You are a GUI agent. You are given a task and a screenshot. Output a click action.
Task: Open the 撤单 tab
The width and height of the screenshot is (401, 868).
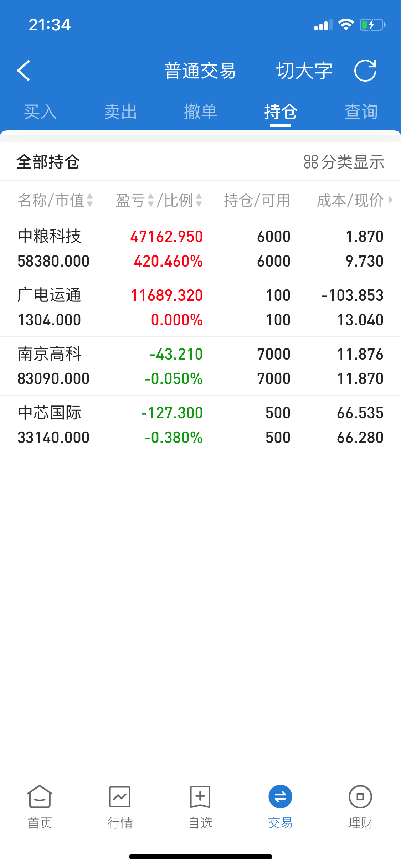tap(200, 112)
